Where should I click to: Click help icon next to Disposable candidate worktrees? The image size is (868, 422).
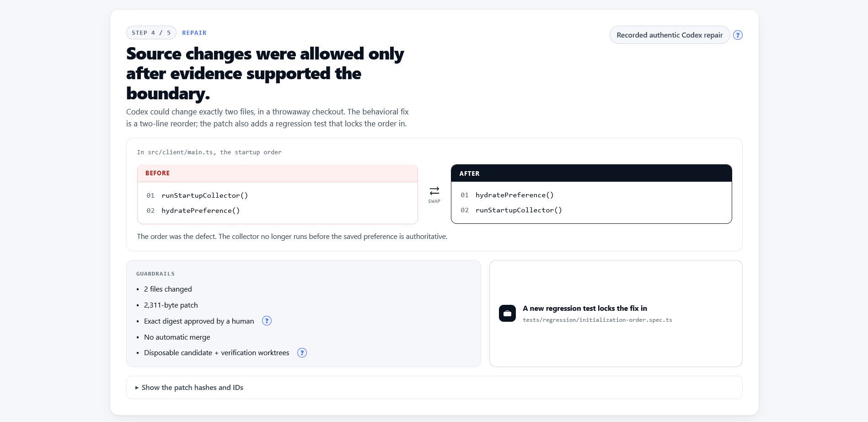pyautogui.click(x=302, y=353)
